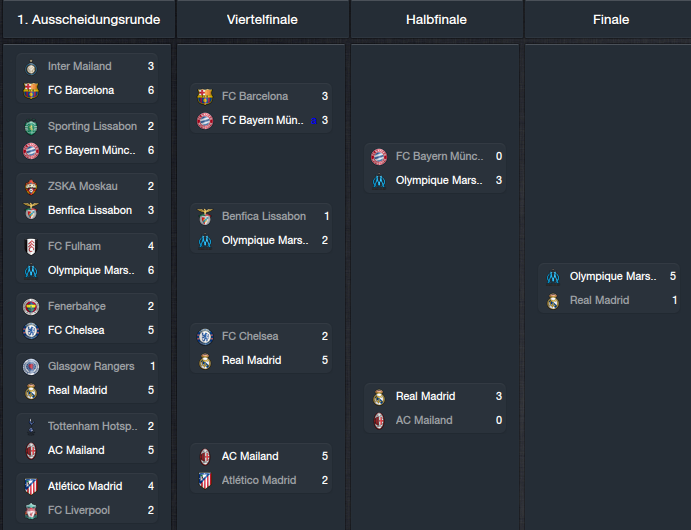Click the Fenerbahçe club crest
This screenshot has height=530, width=691.
pos(31,307)
